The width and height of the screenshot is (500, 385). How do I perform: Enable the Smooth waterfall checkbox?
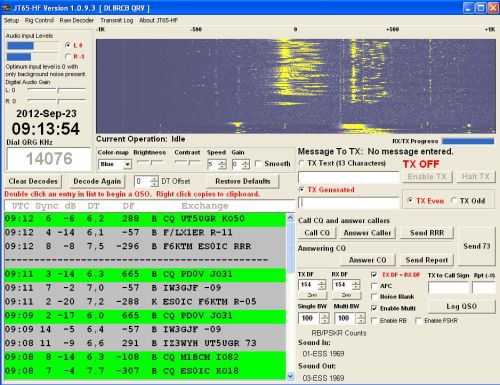[258, 163]
